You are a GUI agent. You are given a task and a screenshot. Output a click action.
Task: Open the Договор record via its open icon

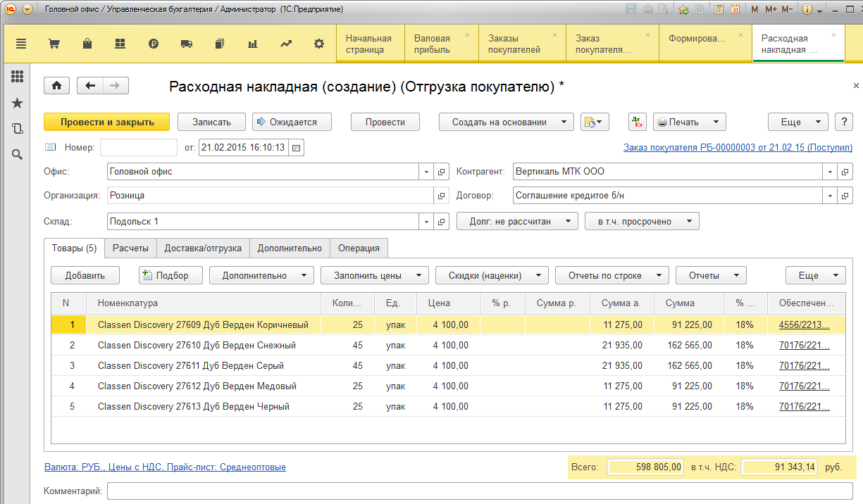[x=846, y=196]
